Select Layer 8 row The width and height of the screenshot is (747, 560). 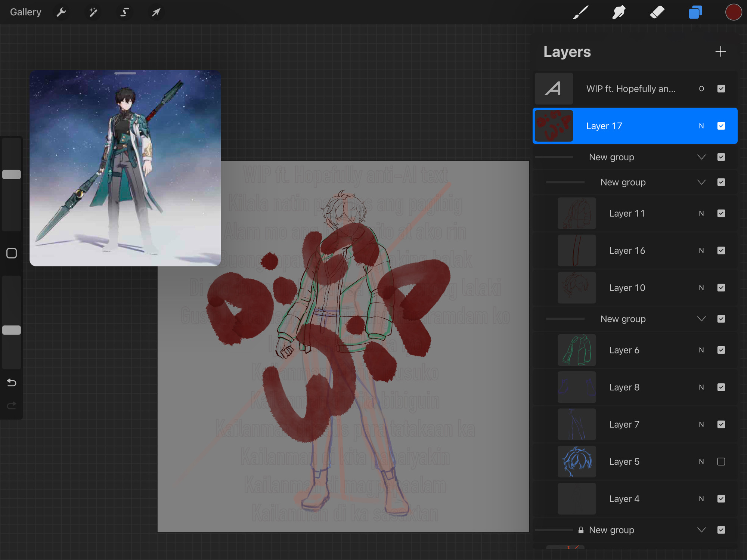click(x=635, y=387)
